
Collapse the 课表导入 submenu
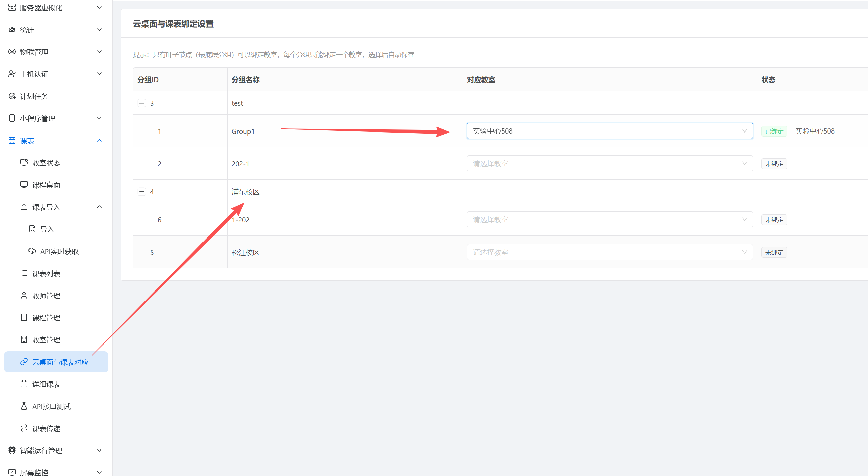[99, 207]
